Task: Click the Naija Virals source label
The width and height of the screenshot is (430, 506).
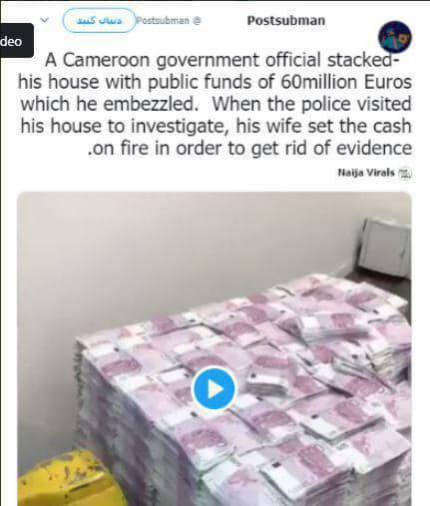Action: click(366, 173)
